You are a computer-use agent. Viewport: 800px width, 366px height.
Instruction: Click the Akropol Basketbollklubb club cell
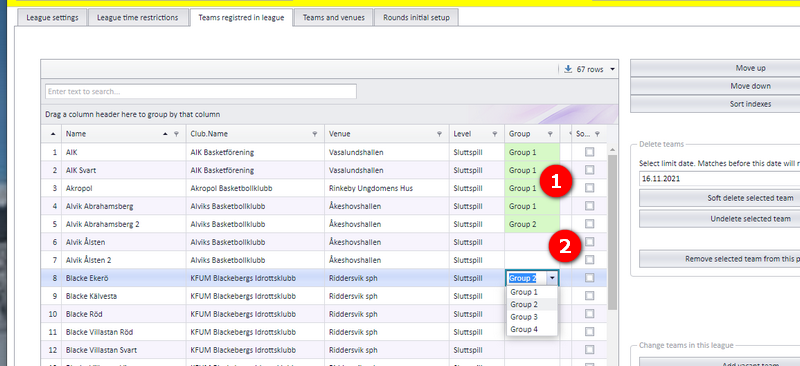pyautogui.click(x=255, y=188)
